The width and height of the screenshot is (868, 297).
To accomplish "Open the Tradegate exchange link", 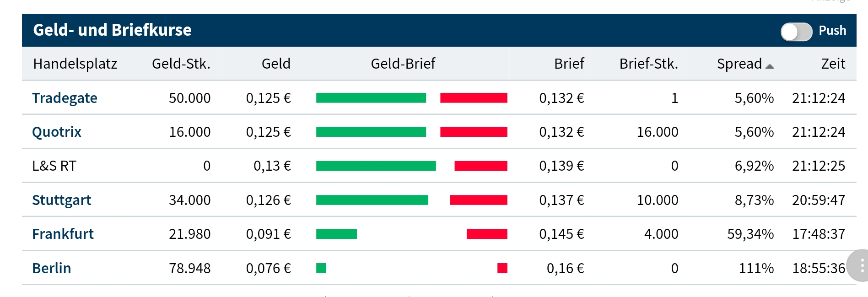I will click(65, 98).
